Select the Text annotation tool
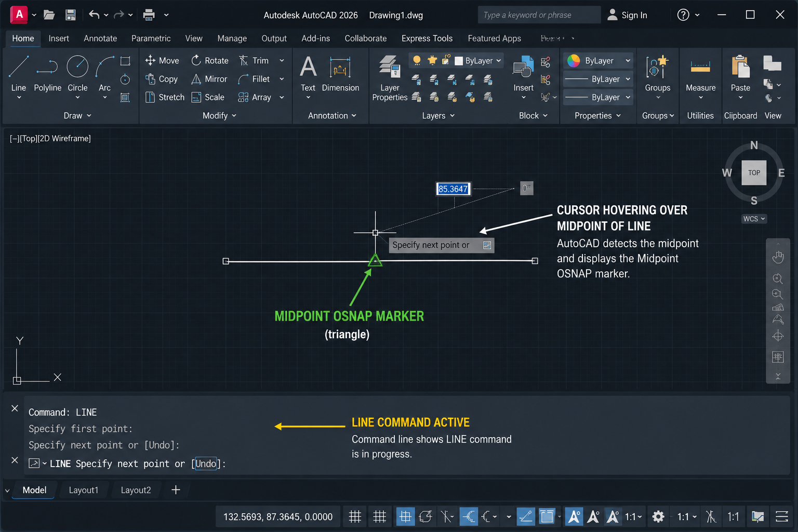 308,73
